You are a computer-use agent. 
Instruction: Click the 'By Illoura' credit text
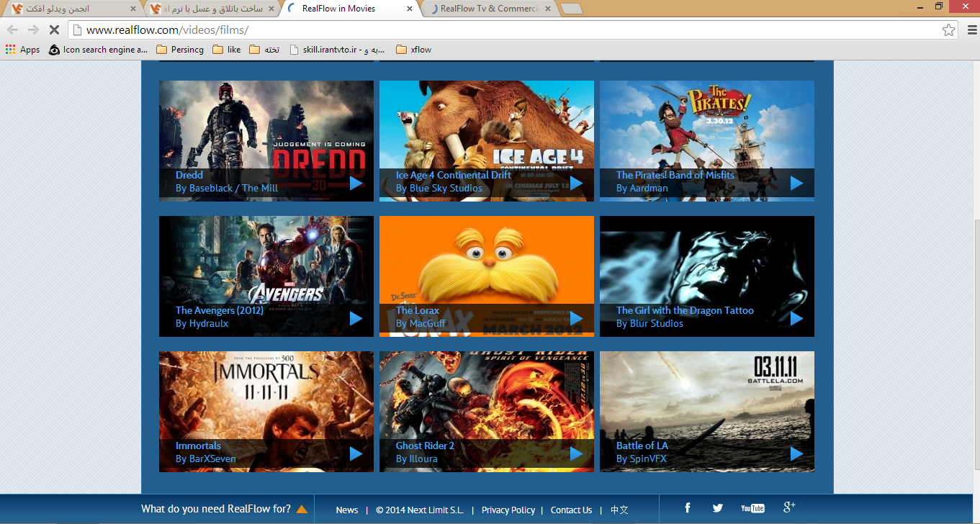417,458
